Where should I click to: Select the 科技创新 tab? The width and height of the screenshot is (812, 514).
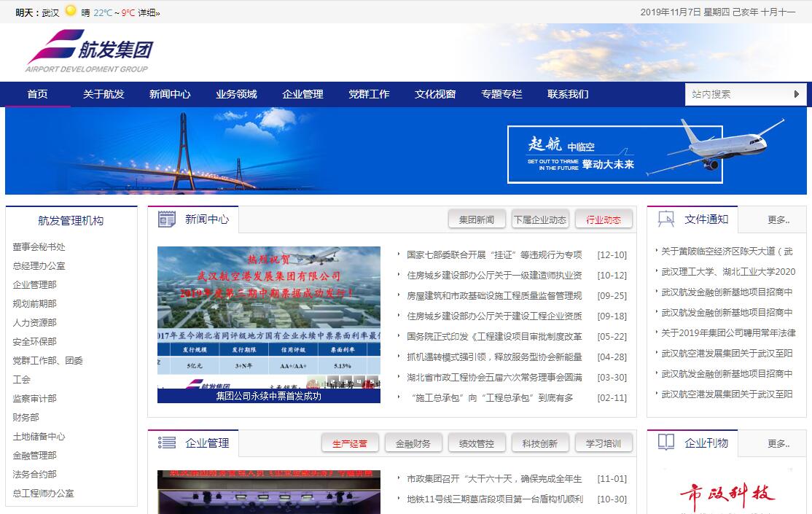[540, 443]
